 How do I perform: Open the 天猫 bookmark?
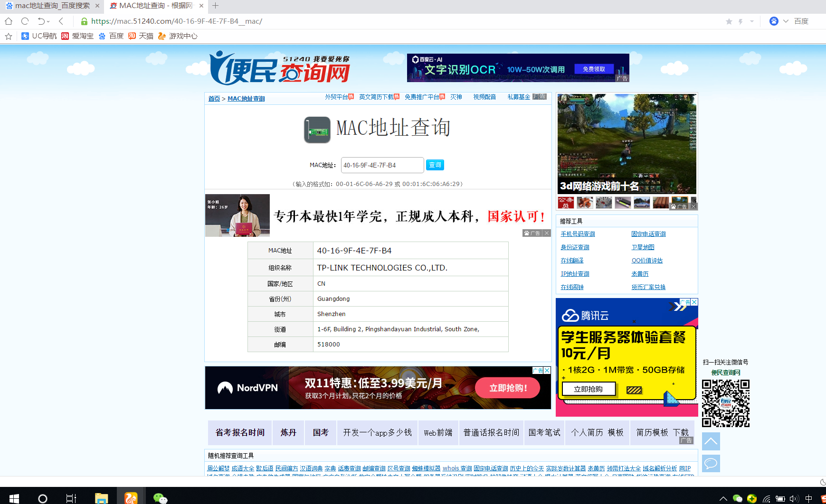(x=141, y=36)
